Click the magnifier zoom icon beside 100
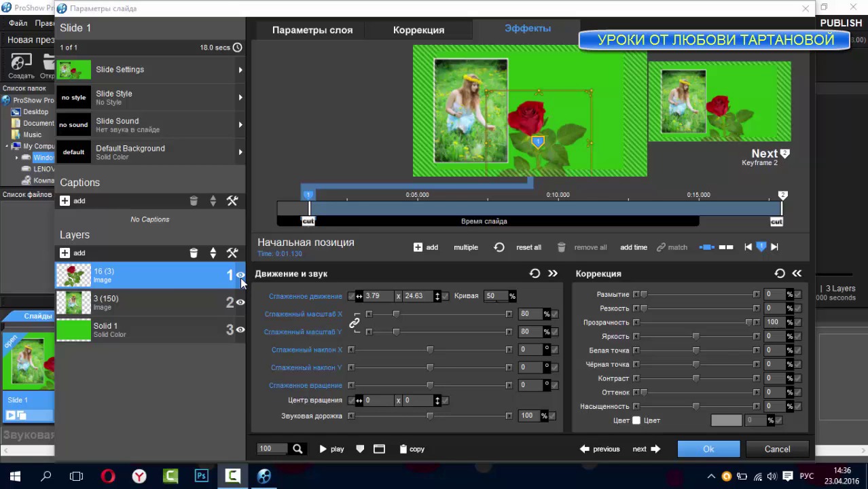 [x=297, y=449]
